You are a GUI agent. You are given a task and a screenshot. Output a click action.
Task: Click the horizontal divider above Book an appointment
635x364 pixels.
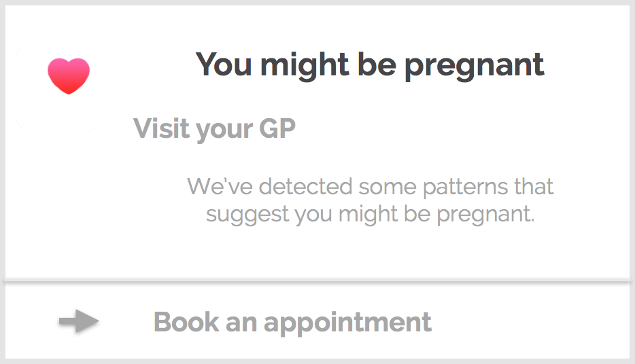[x=317, y=280]
